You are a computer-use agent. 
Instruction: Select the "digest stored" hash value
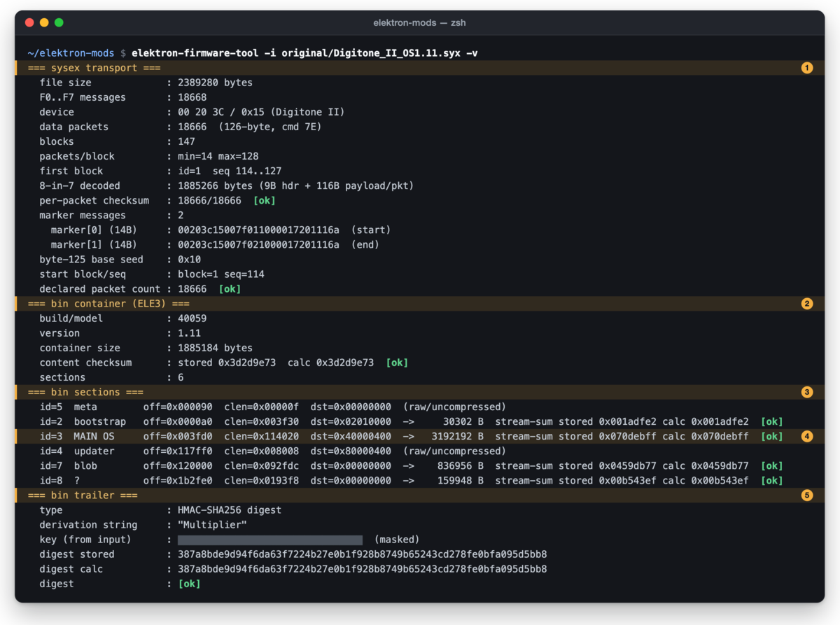(363, 554)
